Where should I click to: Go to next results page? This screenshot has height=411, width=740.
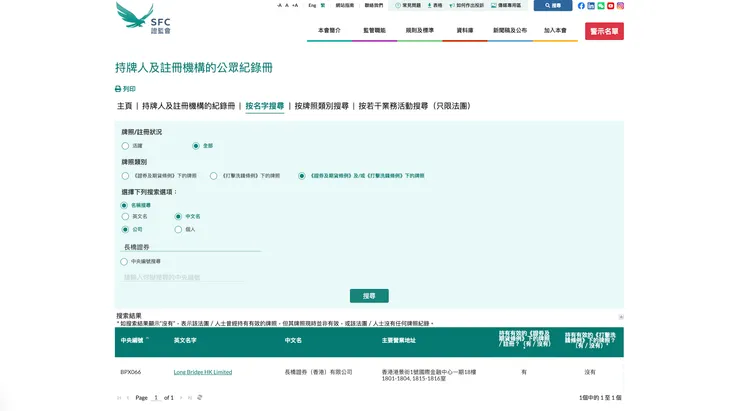click(x=181, y=398)
